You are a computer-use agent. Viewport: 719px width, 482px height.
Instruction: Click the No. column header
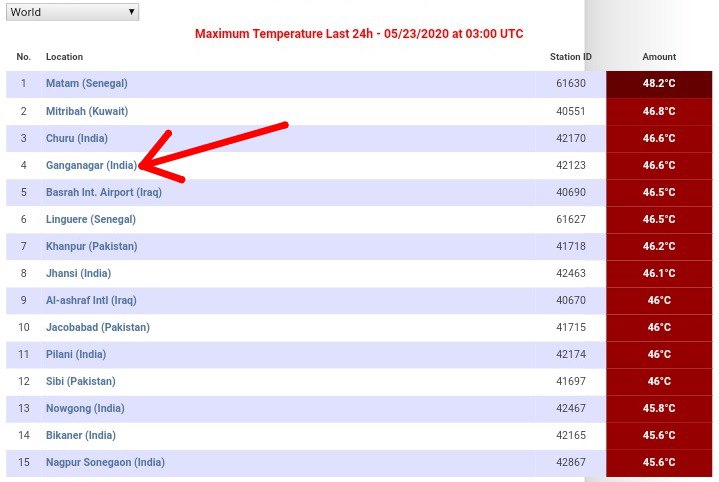coord(23,57)
